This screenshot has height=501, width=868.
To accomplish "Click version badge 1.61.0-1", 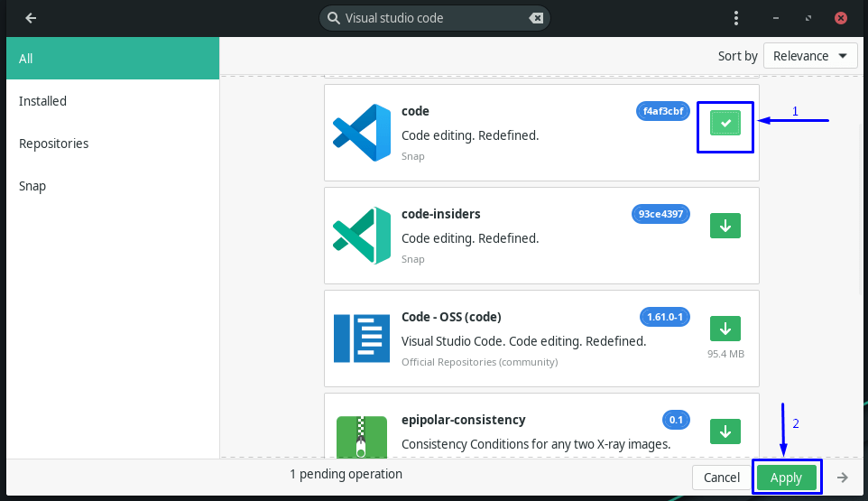I will tap(665, 317).
